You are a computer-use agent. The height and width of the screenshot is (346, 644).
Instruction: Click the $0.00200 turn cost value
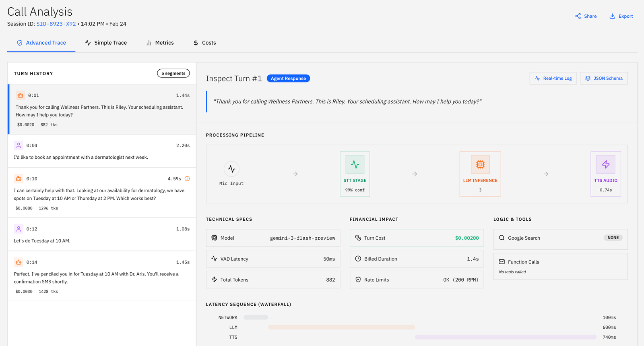pos(467,238)
